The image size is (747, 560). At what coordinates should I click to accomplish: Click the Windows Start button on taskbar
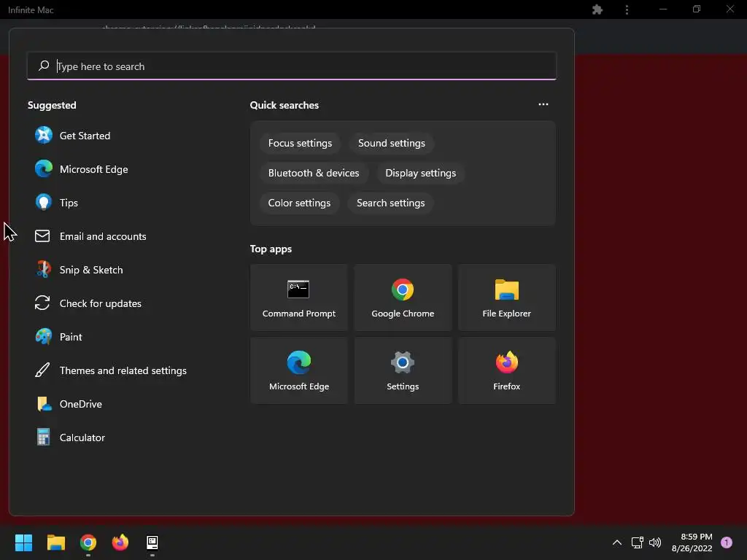(x=23, y=542)
